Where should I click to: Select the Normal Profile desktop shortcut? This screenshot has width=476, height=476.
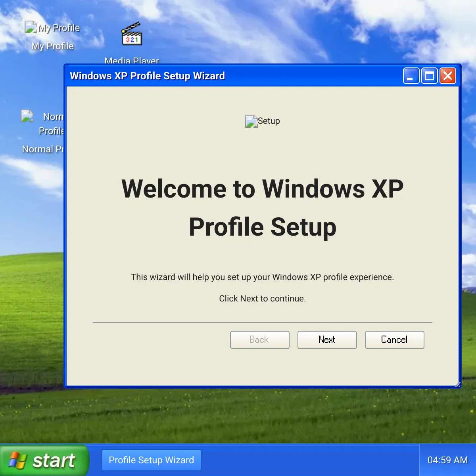(42, 132)
